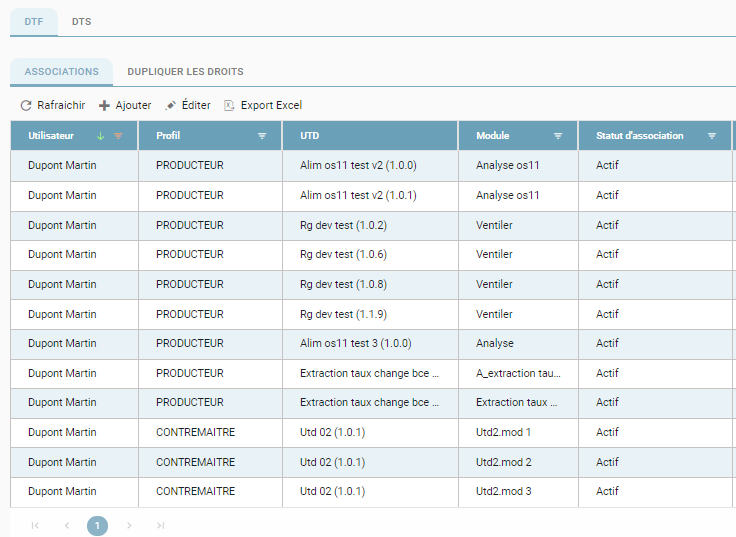Click CONTREMAITRE in the Utd2.mod 3 row
Screen dimensions: 736x537
click(x=195, y=491)
